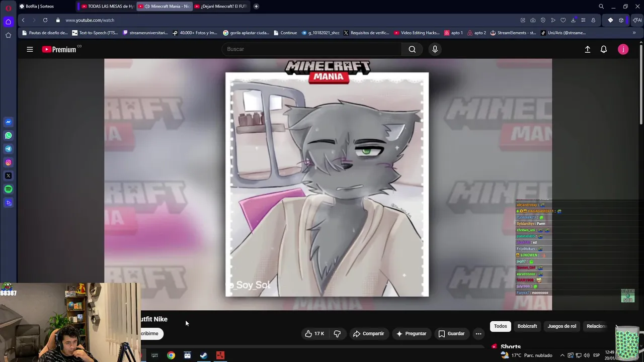Open 40.000+ Fotos bookmark
The width and height of the screenshot is (644, 362).
195,33
